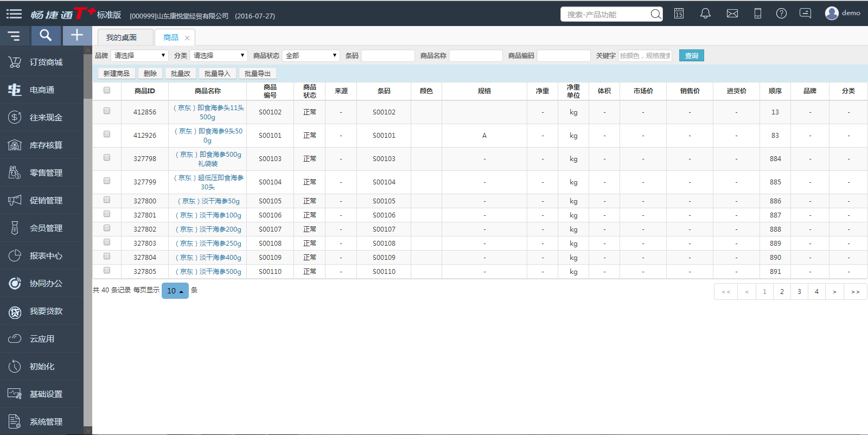Open the notification bell icon
Screen dimensions: 868x435
[705, 14]
